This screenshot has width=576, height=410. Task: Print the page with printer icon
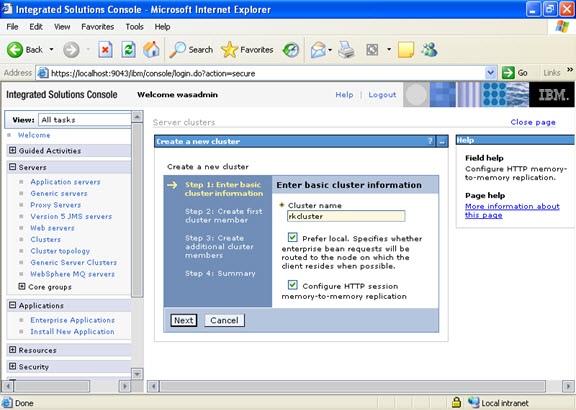346,50
